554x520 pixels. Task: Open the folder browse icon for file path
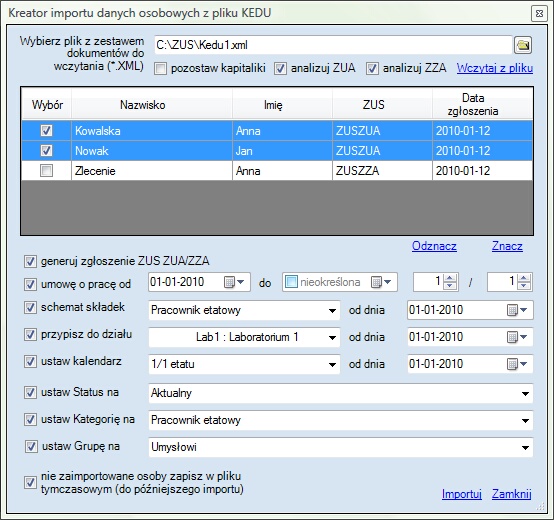(523, 45)
